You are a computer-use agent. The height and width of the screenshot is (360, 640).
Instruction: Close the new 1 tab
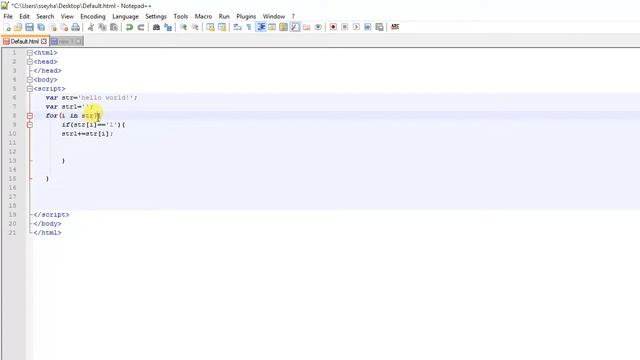(x=78, y=41)
